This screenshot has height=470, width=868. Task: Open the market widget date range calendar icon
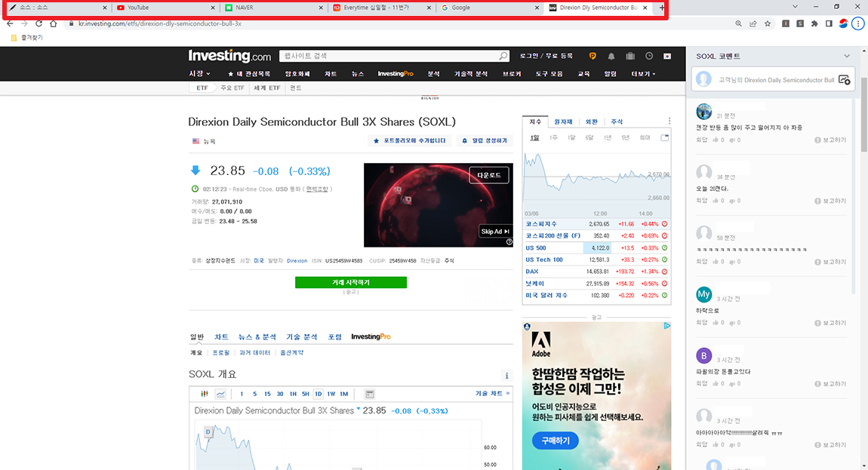[x=664, y=138]
